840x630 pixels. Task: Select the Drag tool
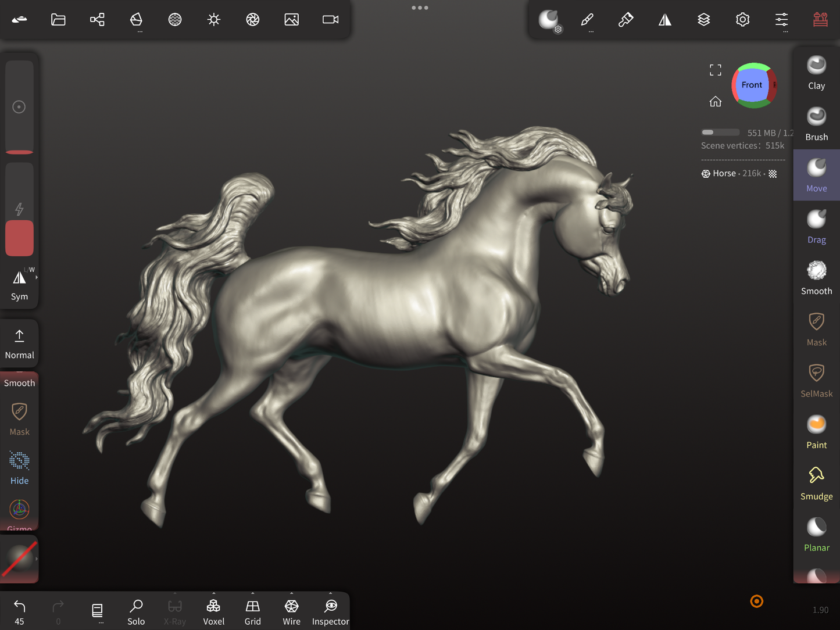click(816, 227)
